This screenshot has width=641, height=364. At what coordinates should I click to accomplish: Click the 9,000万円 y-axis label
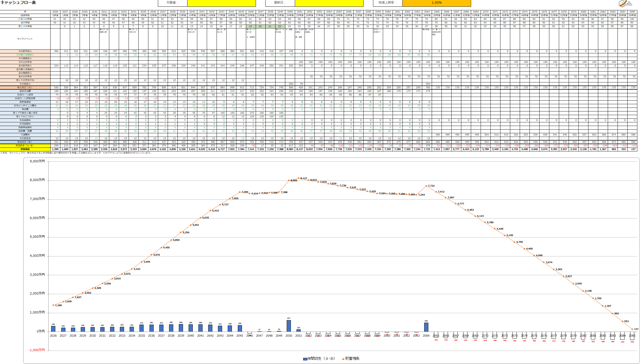pos(37,161)
